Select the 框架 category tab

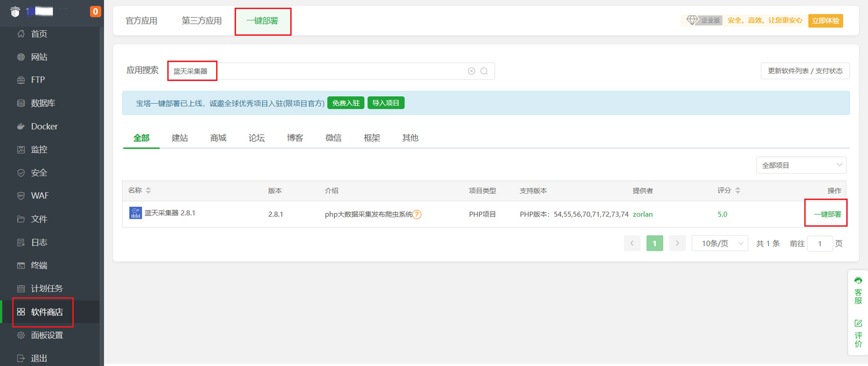click(x=372, y=138)
